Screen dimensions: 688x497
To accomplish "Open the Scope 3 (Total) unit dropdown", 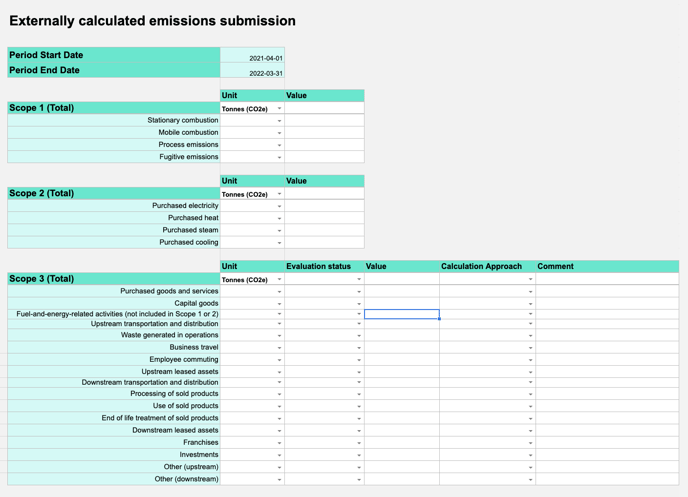I will click(x=279, y=279).
